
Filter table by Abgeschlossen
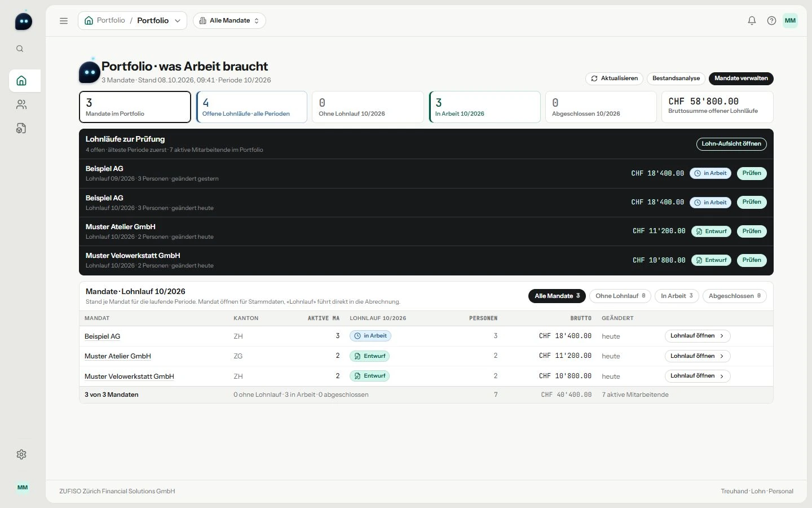(734, 296)
